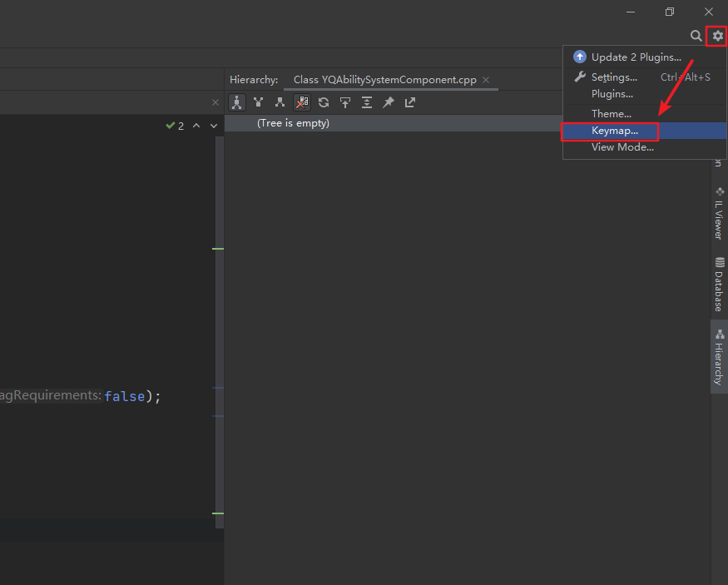Collapse the Hierarchy side tool window tab
Viewport: 728px width, 585px height.
click(x=719, y=356)
